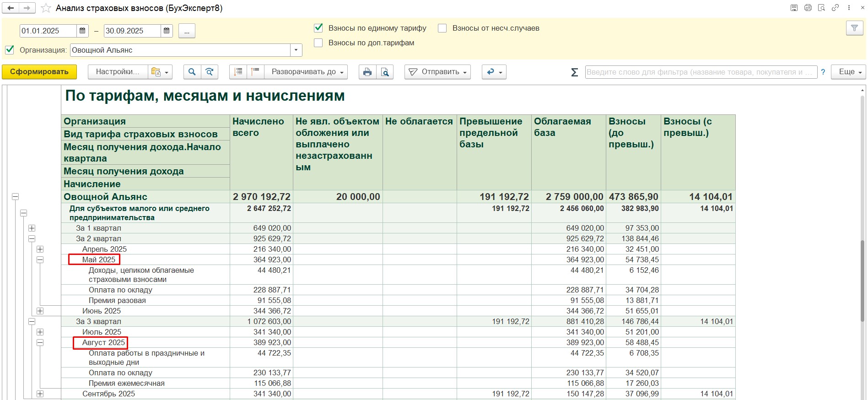Open the Настройки... button

pos(117,72)
